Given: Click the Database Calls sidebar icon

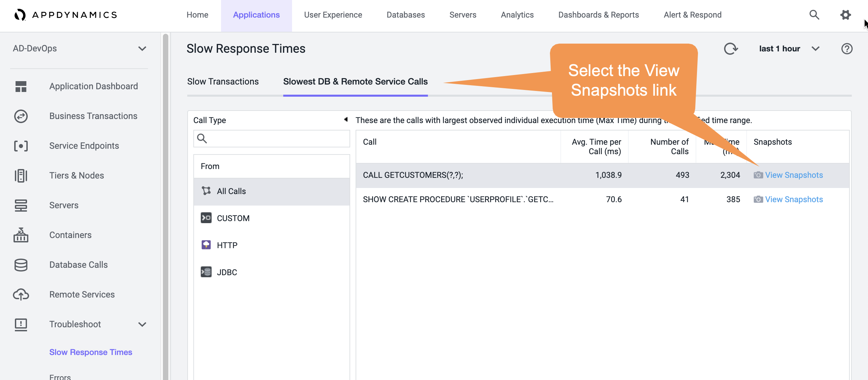Looking at the screenshot, I should (x=21, y=265).
